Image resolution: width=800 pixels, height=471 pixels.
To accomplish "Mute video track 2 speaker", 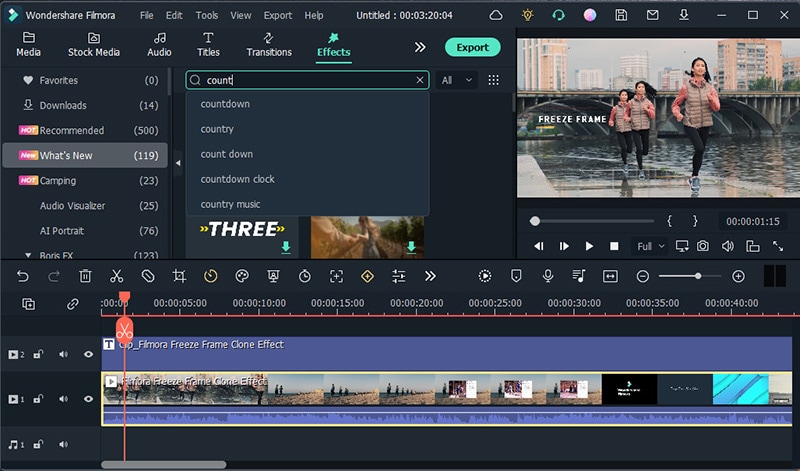I will pos(63,354).
